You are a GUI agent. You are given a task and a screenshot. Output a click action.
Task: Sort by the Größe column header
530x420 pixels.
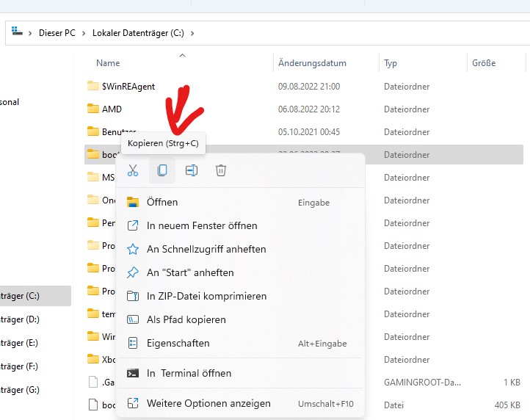484,63
